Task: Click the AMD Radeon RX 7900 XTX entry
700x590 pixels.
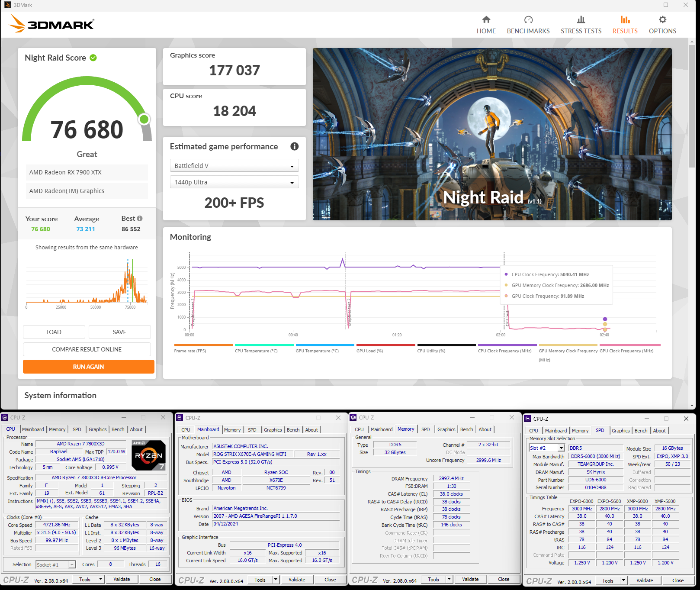Action: coord(87,172)
